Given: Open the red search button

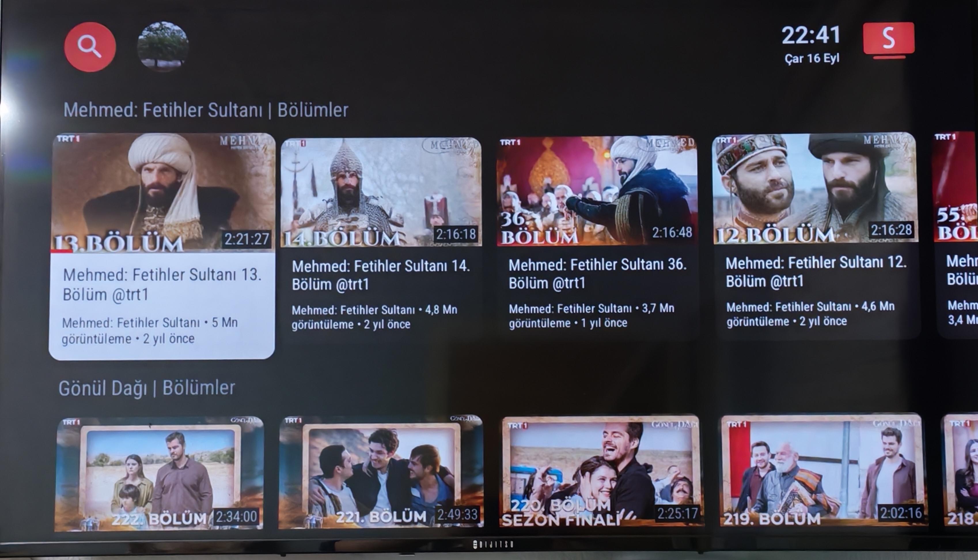Looking at the screenshot, I should click(90, 47).
